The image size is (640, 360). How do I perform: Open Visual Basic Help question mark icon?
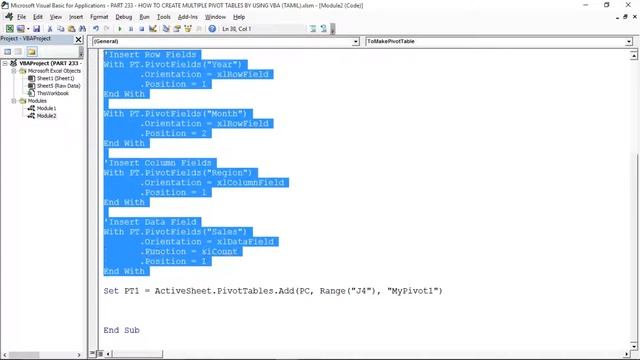[x=212, y=29]
